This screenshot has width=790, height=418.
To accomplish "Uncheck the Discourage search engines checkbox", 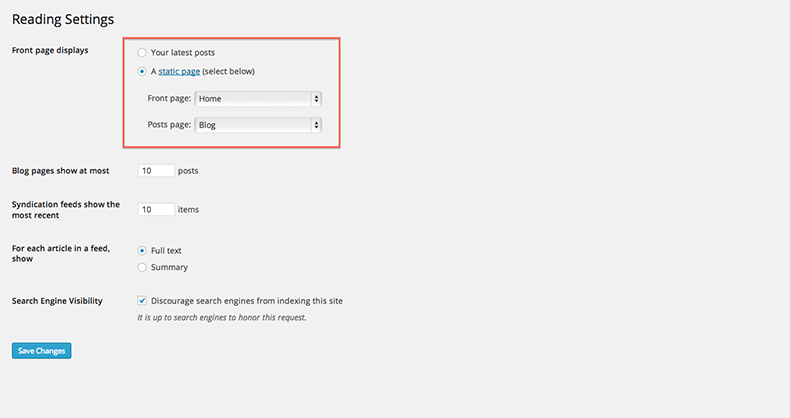I will 142,300.
